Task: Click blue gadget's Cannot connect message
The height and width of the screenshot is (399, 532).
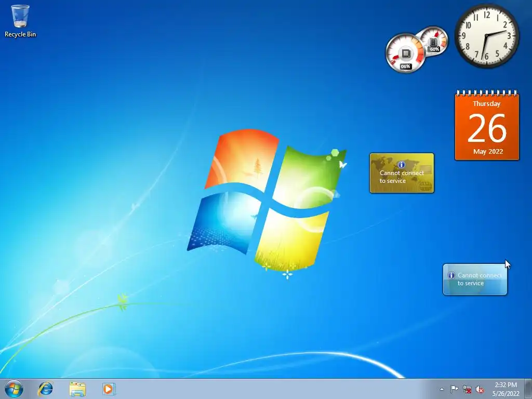Action: [479, 279]
